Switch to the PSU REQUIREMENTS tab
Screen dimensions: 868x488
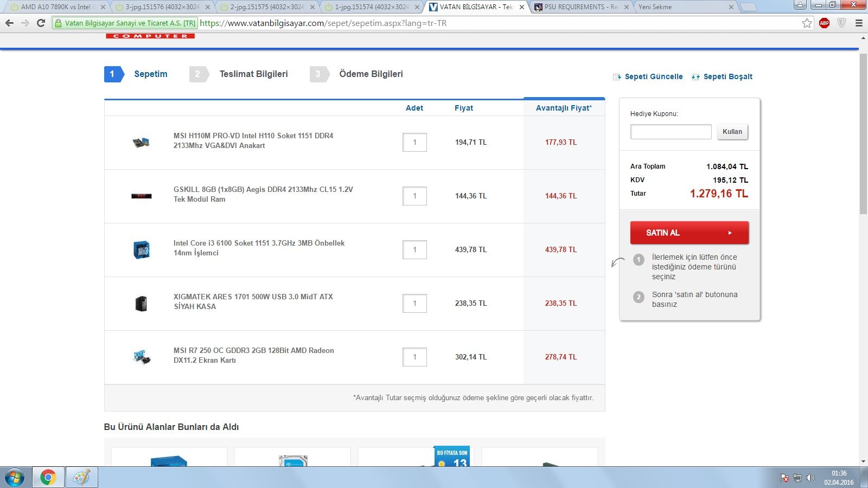coord(580,7)
